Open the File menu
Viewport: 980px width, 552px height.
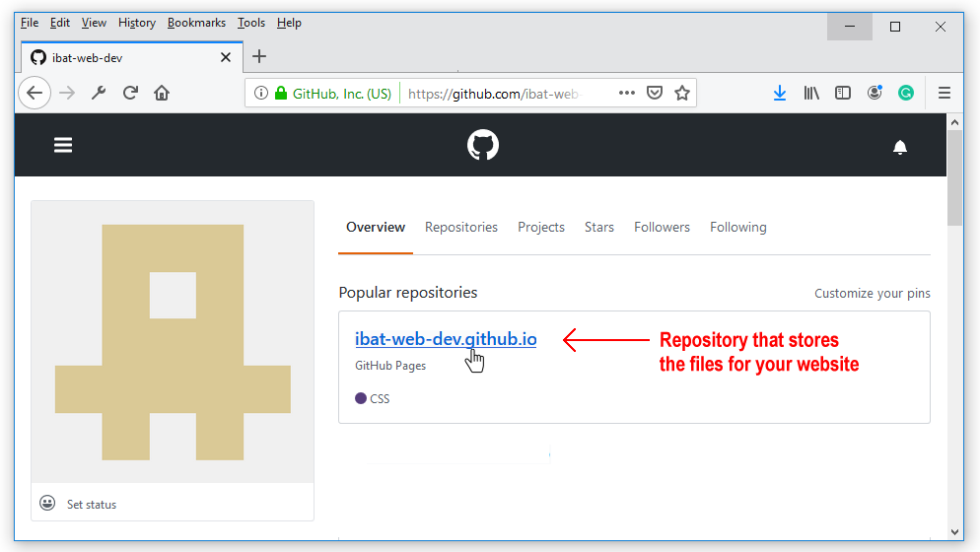click(30, 23)
